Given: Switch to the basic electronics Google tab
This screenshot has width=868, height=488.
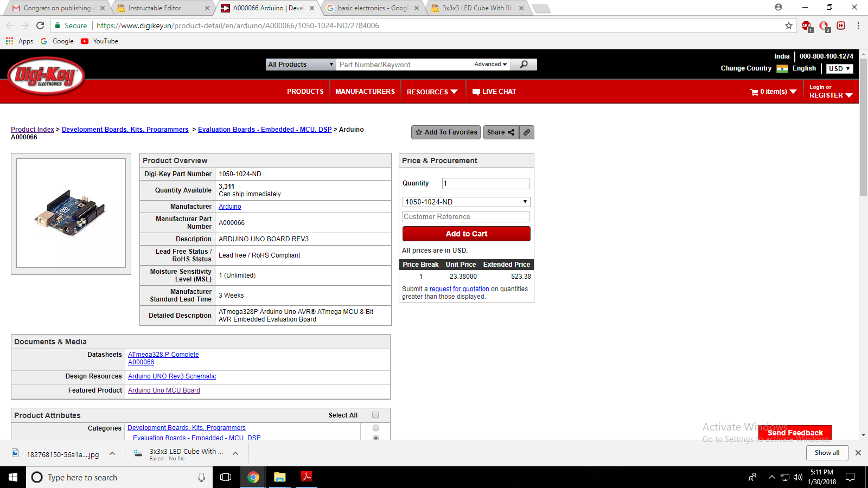Looking at the screenshot, I should [x=372, y=8].
